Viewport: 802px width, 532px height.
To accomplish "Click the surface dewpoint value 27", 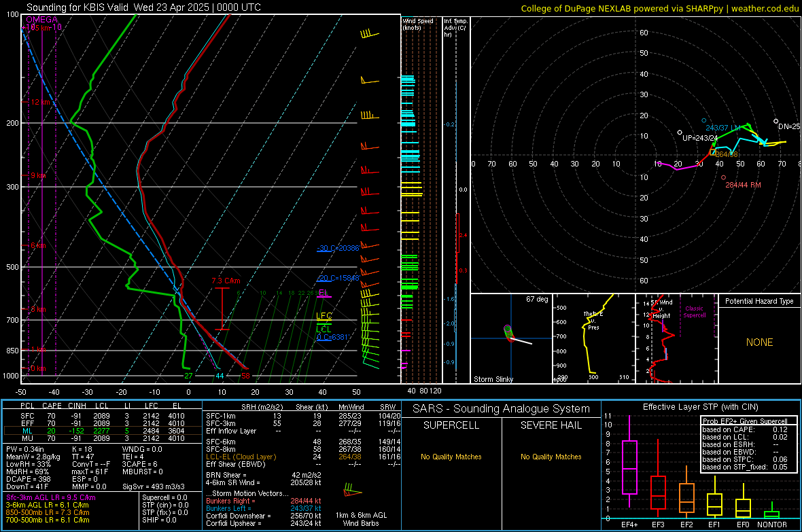I will coord(188,376).
